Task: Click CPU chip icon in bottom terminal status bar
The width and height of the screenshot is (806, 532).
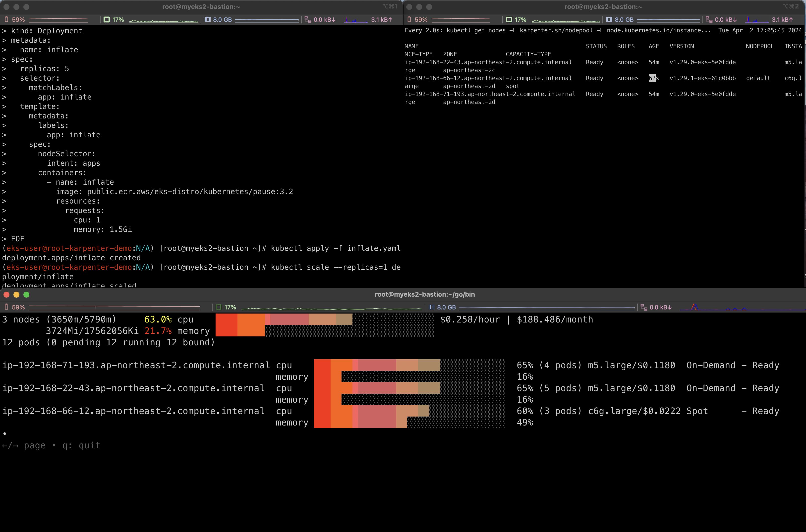Action: point(219,307)
